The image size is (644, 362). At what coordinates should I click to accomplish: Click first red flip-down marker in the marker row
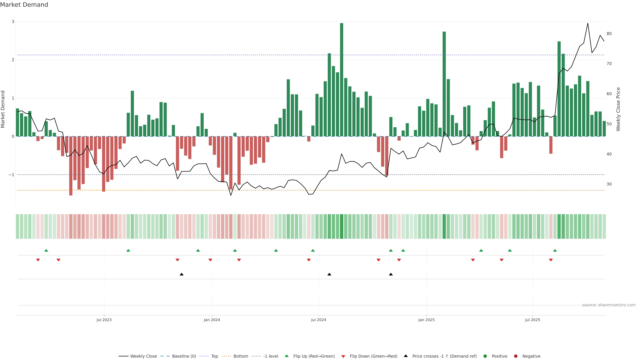[38, 260]
